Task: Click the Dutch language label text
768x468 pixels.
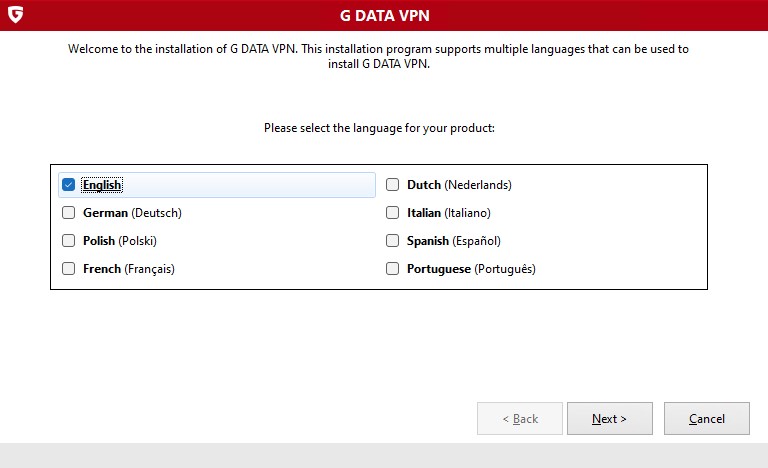Action: (459, 185)
